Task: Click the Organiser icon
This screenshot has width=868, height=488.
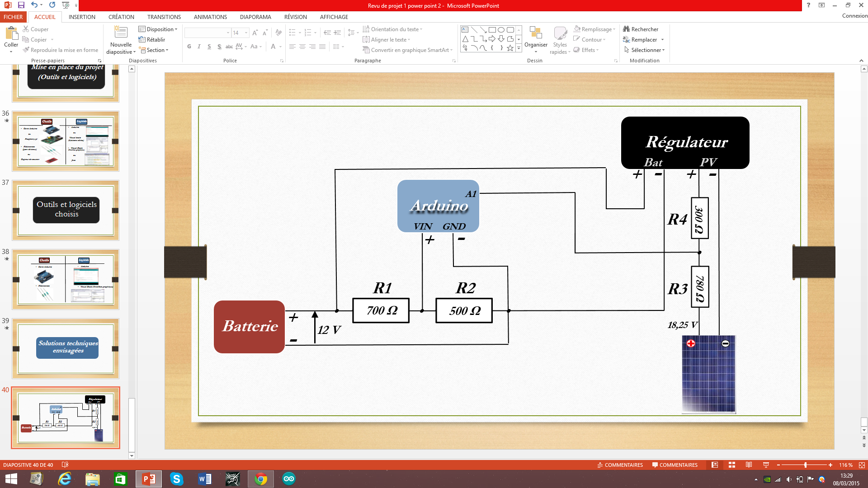Action: [x=536, y=33]
